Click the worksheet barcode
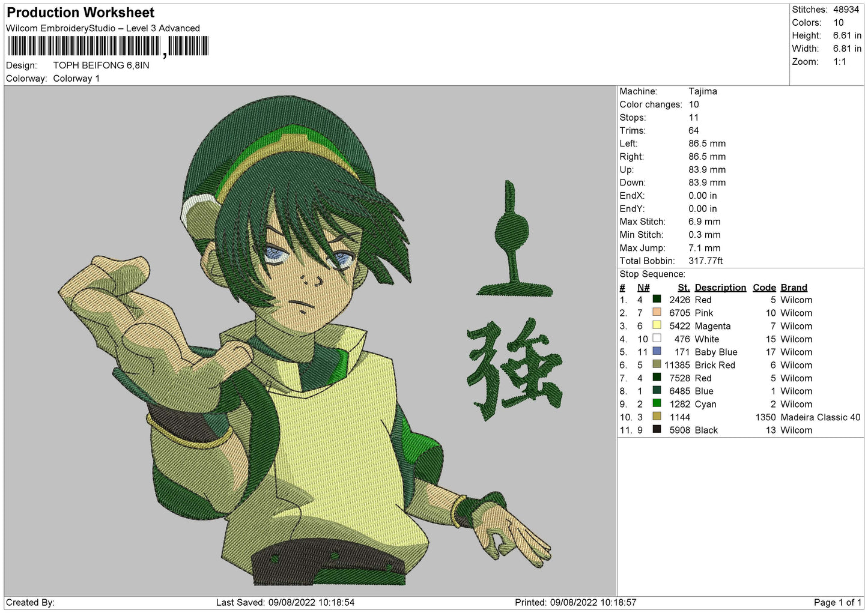 click(108, 46)
